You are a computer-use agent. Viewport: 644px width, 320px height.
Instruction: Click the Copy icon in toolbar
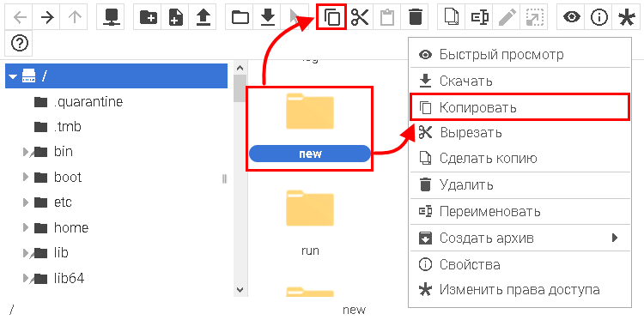coord(331,17)
